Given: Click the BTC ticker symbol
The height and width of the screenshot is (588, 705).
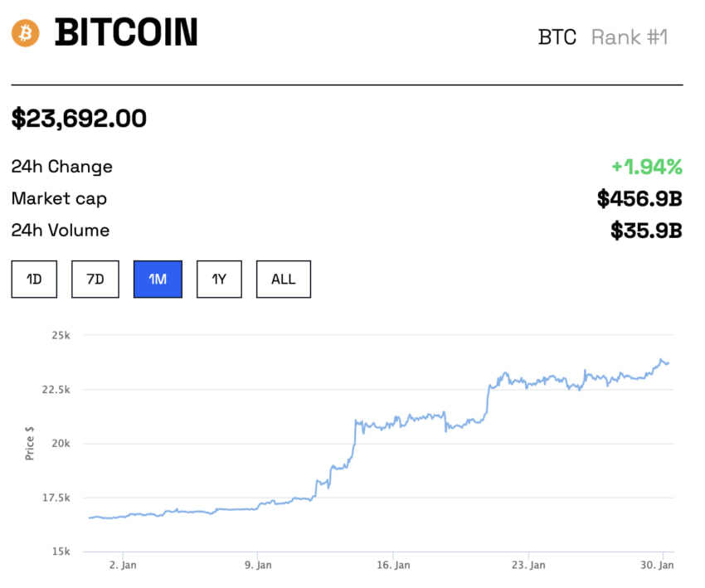Looking at the screenshot, I should [x=557, y=37].
